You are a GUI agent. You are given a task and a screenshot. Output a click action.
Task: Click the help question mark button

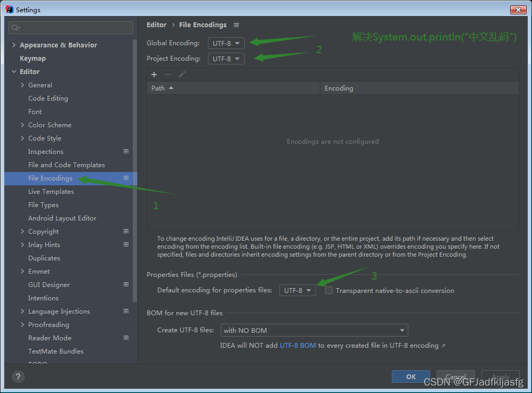point(18,376)
